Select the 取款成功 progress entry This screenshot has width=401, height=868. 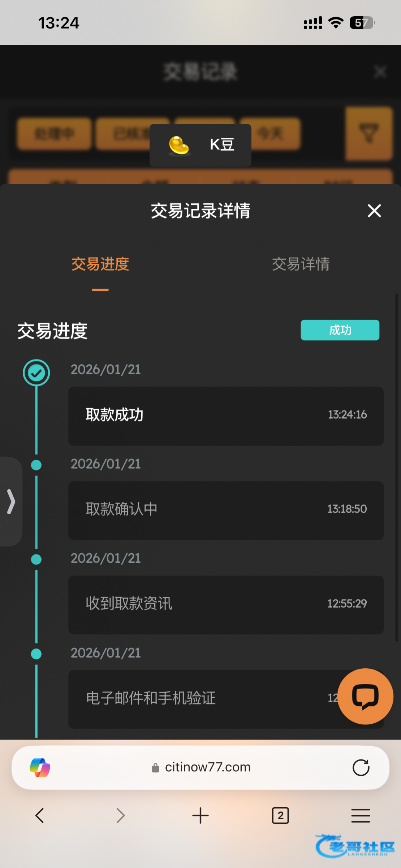[x=226, y=416]
